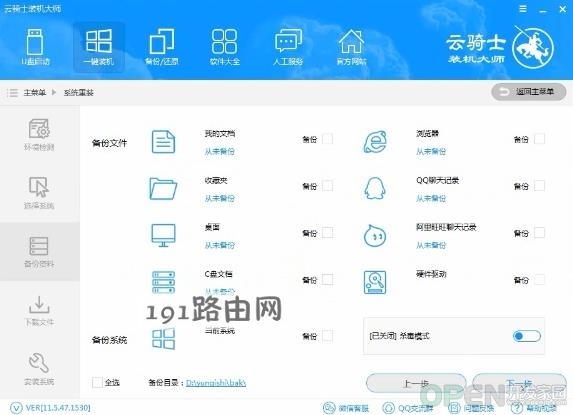Tick the 全选 select-all checkbox
Screen dimensions: 573x415
coord(97,382)
